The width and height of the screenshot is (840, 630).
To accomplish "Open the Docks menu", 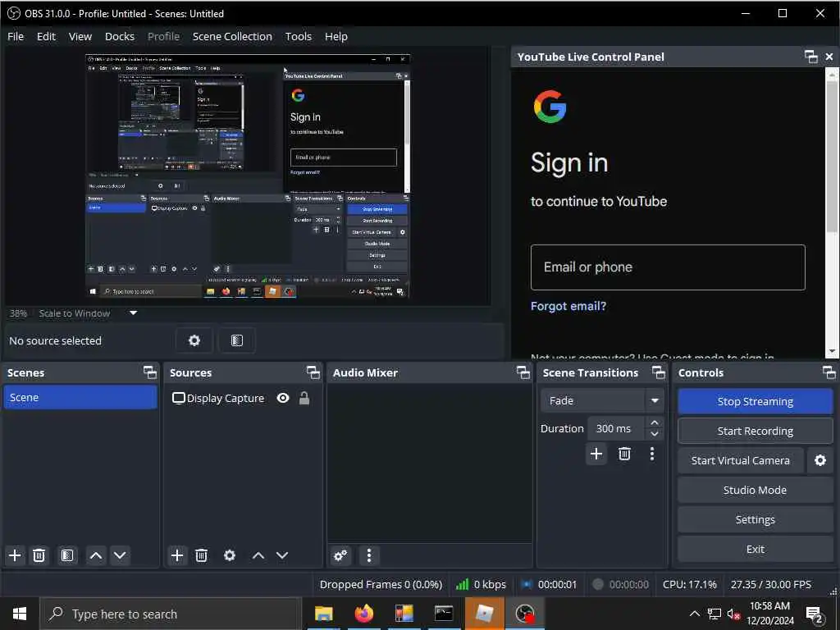I will tap(120, 36).
